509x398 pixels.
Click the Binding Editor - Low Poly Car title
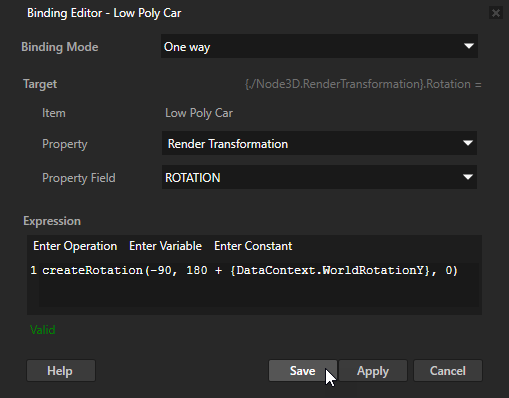(104, 13)
